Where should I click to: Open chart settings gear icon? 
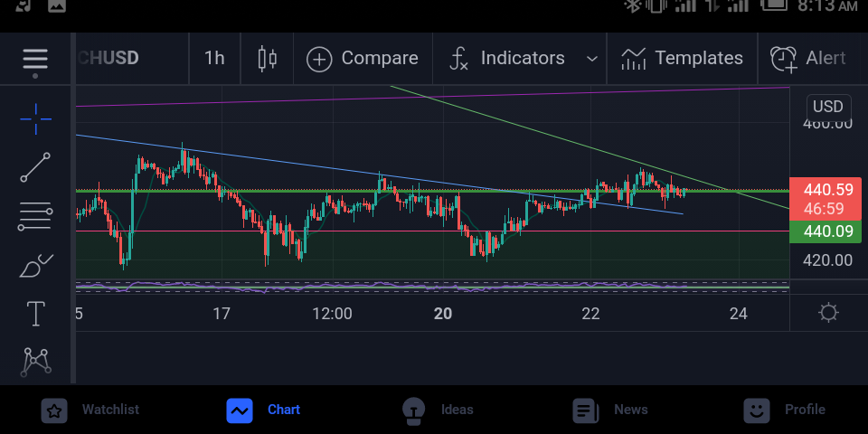click(828, 313)
